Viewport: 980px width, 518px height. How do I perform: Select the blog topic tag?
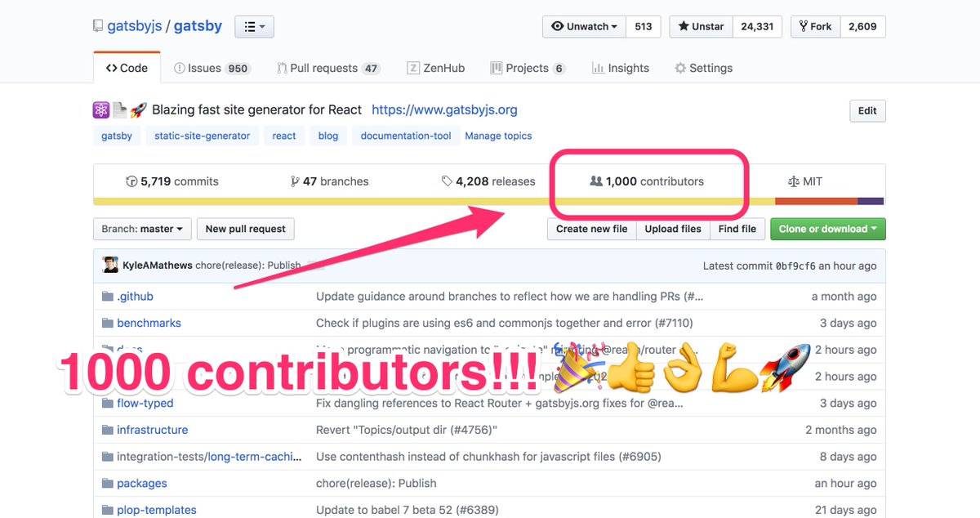tap(328, 136)
